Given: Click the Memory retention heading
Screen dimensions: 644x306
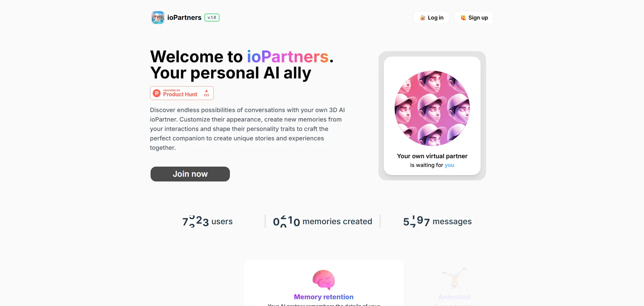Looking at the screenshot, I should point(324,297).
